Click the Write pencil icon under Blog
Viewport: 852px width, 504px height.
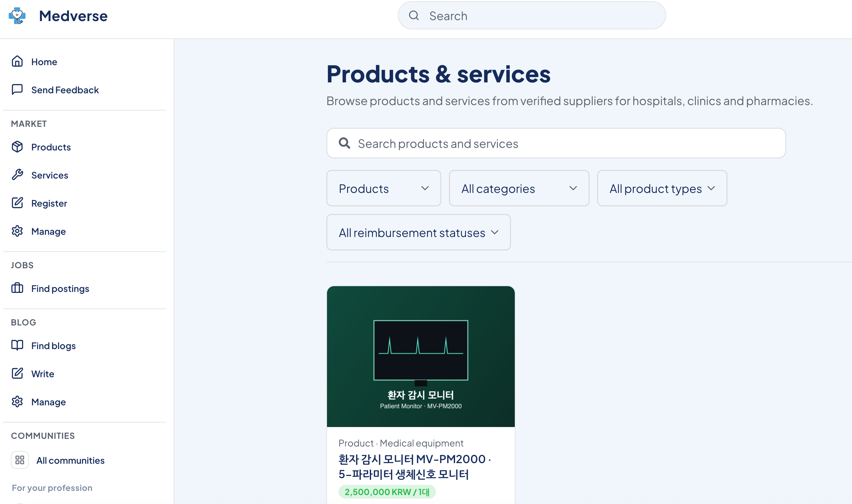tap(17, 374)
